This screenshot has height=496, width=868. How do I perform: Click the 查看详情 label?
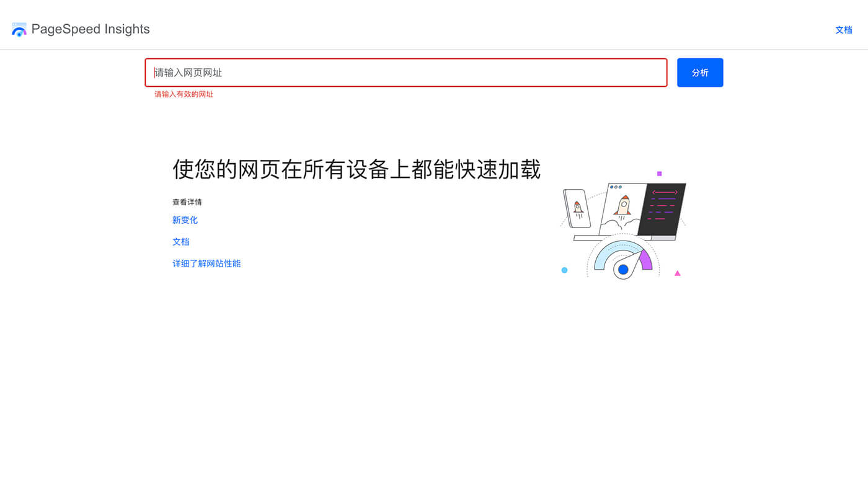187,202
